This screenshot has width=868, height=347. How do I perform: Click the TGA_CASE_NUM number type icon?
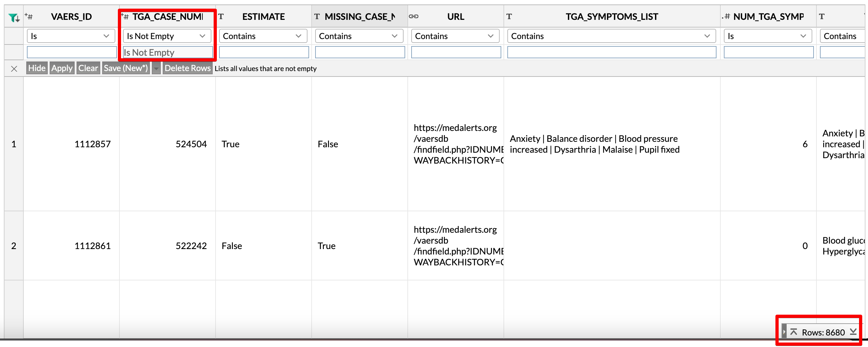click(125, 17)
